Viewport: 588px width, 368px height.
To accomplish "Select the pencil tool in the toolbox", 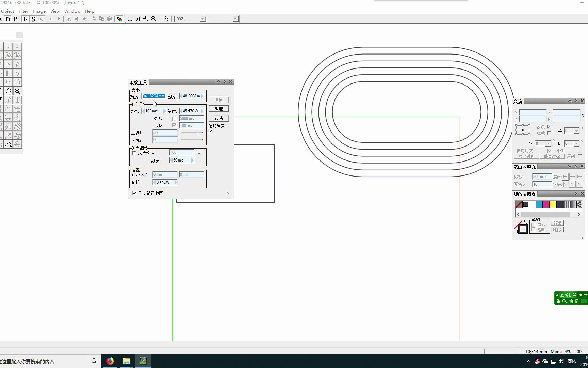I will point(17,64).
